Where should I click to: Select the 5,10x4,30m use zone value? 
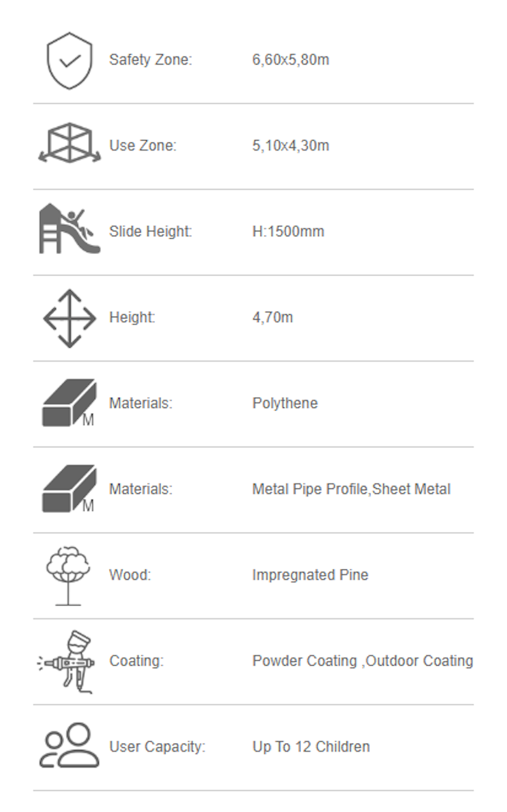290,146
